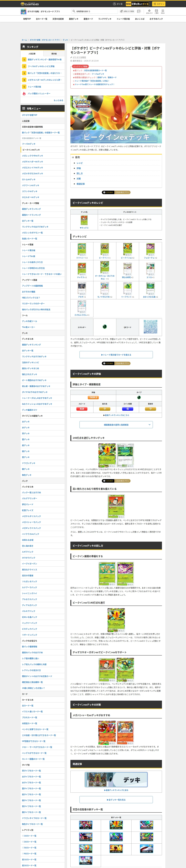Open ミュウツーパック in the sidebar pack list
Image resolution: width=186 pixels, height=868 pixels.
30,623
